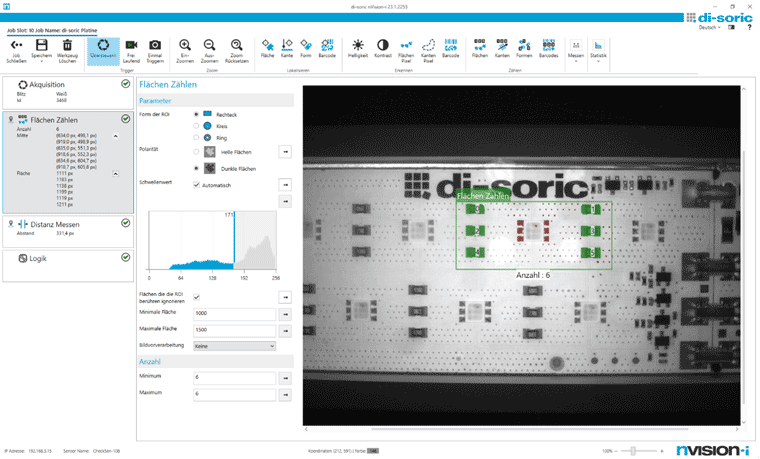This screenshot has height=459, width=760.
Task: Open the Barcode localization tool
Action: pyautogui.click(x=327, y=49)
